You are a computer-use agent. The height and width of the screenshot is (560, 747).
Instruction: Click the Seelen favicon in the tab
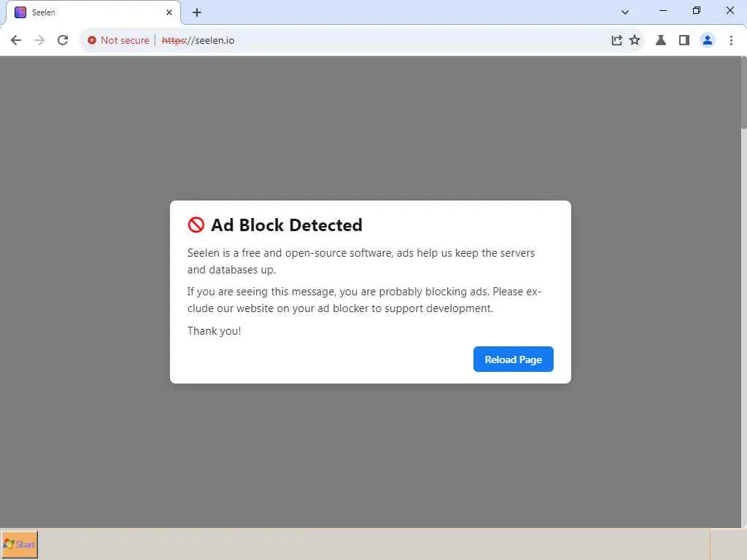point(20,12)
